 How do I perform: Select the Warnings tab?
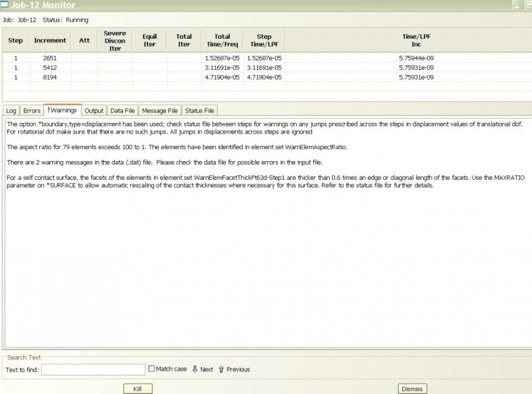click(x=63, y=111)
